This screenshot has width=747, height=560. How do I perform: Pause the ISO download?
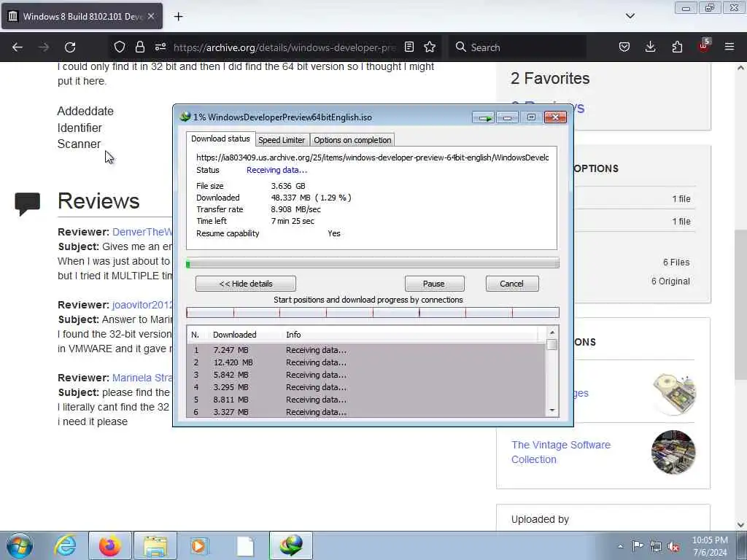pyautogui.click(x=434, y=284)
